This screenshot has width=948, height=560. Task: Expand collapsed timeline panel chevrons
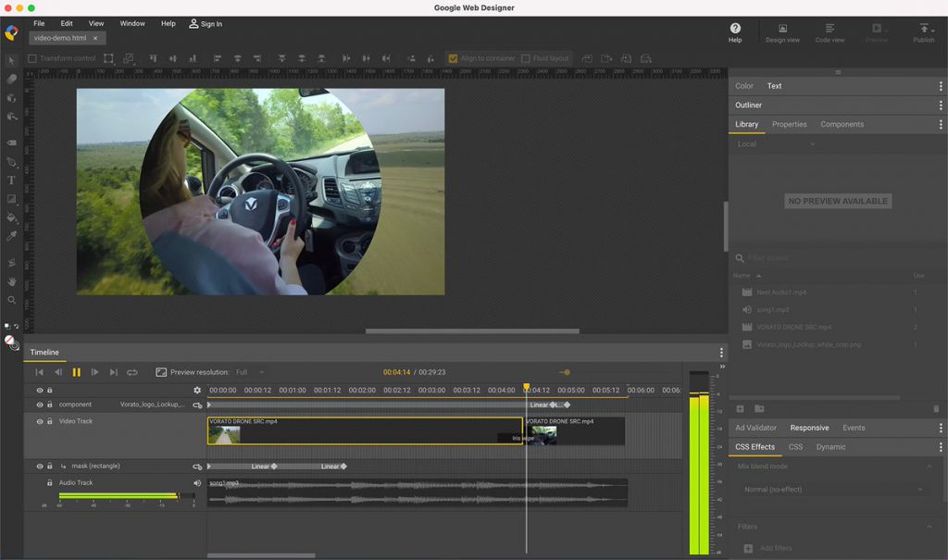tap(722, 367)
